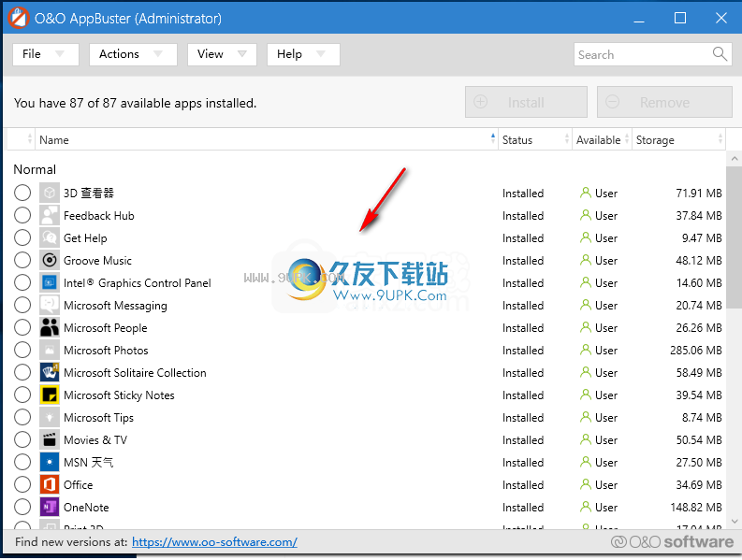Click the Microsoft Solitaire Collection name
The height and width of the screenshot is (560, 742).
pyautogui.click(x=135, y=373)
